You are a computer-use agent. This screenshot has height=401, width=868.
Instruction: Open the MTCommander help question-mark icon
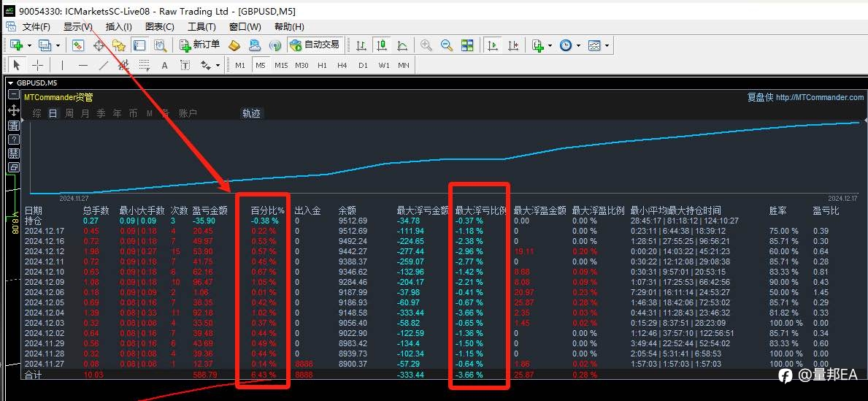pyautogui.click(x=14, y=140)
